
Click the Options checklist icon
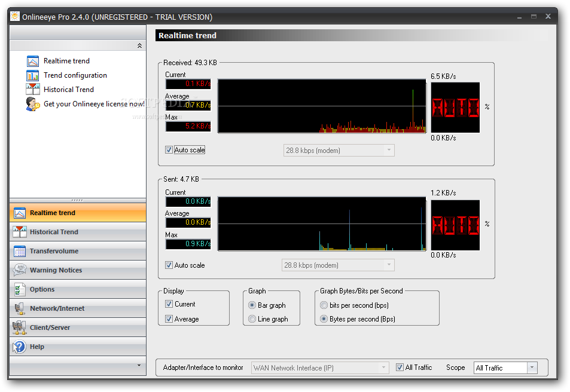click(20, 289)
